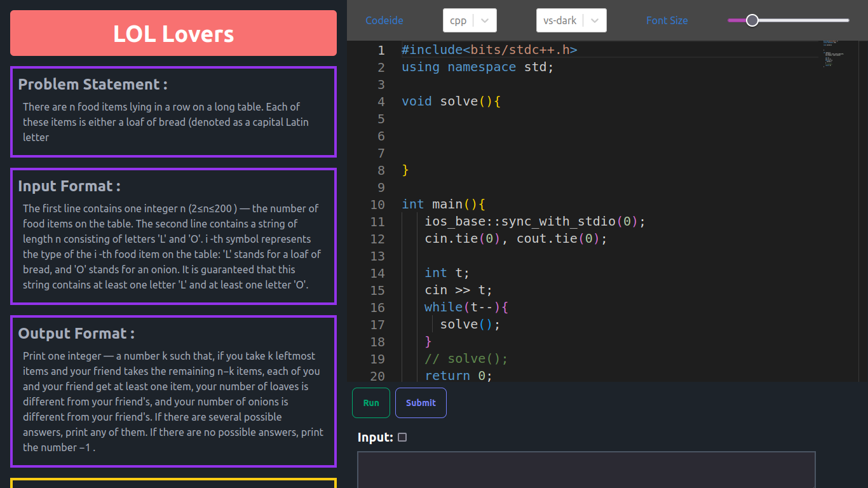Viewport: 868px width, 488px height.
Task: Click the Problem Statement heading
Action: pyautogui.click(x=93, y=85)
